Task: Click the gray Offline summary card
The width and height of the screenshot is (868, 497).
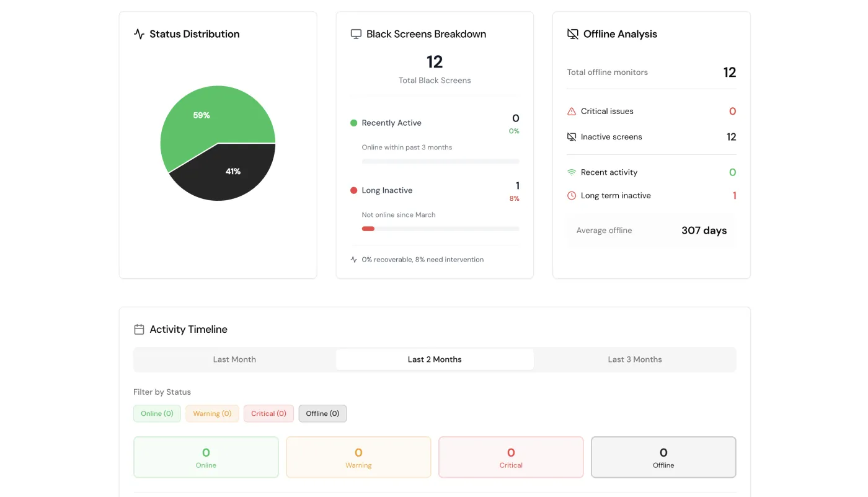Action: tap(663, 457)
